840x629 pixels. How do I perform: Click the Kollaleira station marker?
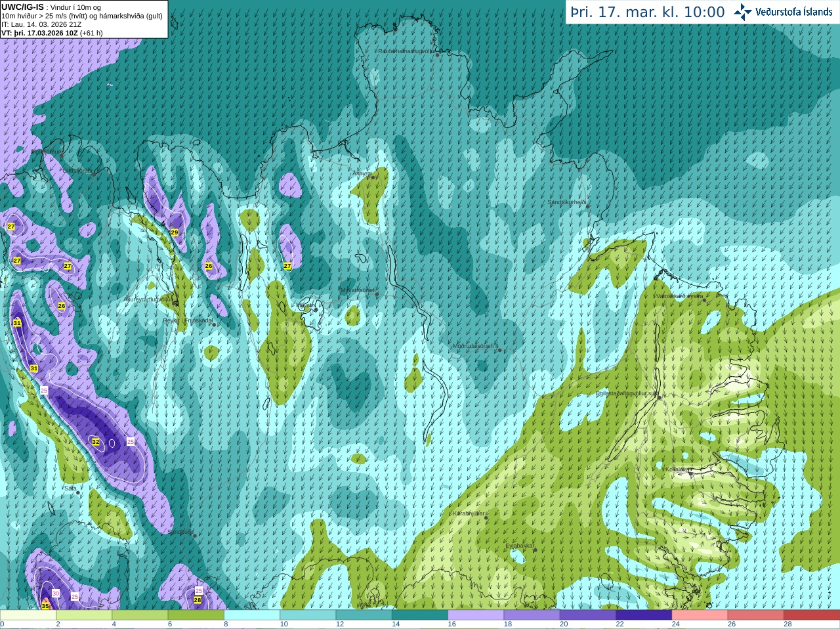(x=690, y=473)
